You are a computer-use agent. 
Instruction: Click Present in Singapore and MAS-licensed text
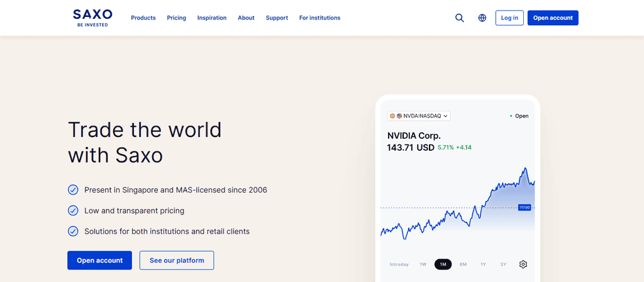176,190
